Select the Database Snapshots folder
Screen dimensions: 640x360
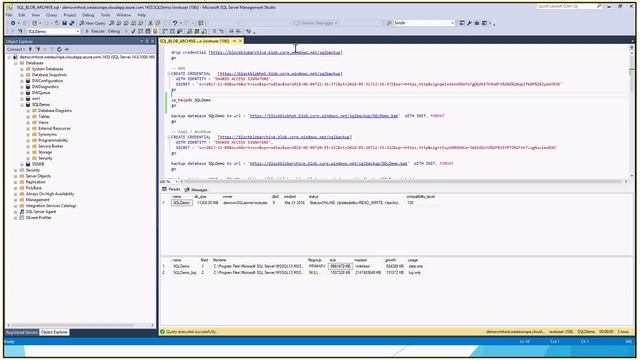click(49, 75)
